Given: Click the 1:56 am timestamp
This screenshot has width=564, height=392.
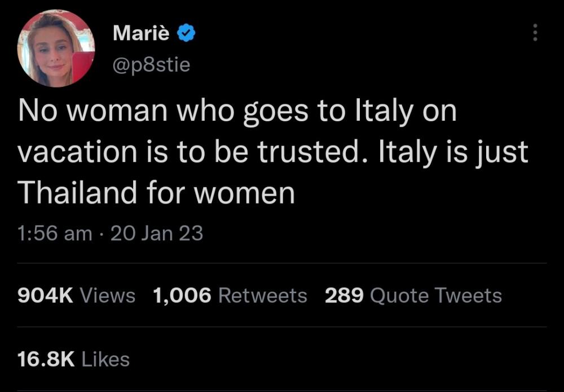Looking at the screenshot, I should tap(55, 233).
